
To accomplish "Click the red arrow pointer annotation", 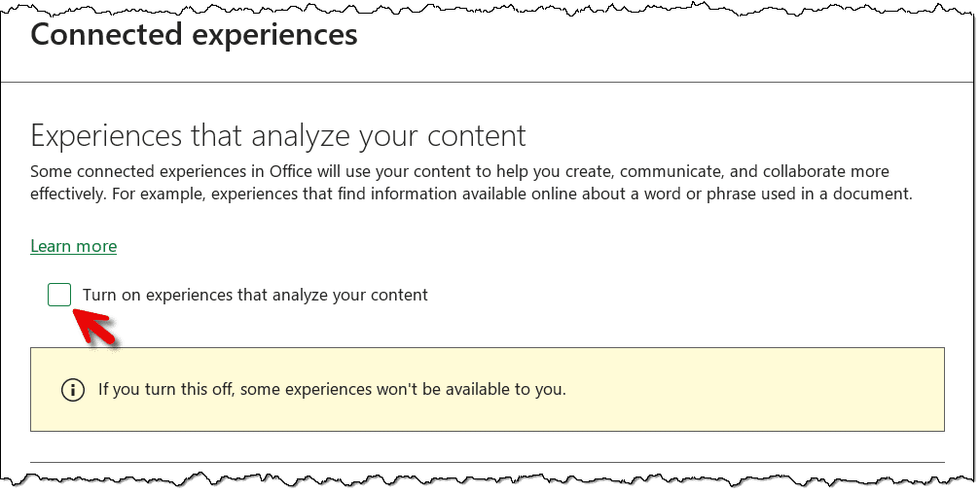I will 95,326.
